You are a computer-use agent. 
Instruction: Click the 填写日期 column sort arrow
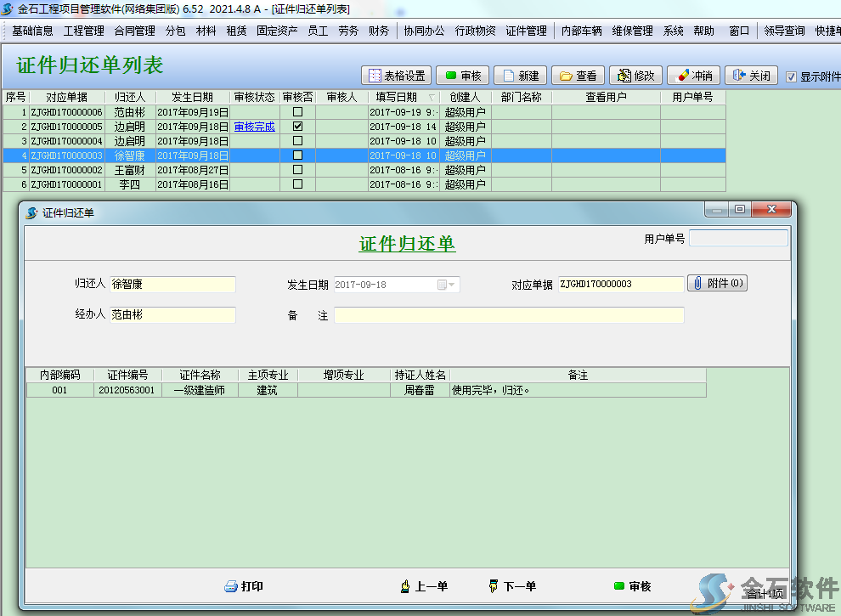pyautogui.click(x=432, y=98)
